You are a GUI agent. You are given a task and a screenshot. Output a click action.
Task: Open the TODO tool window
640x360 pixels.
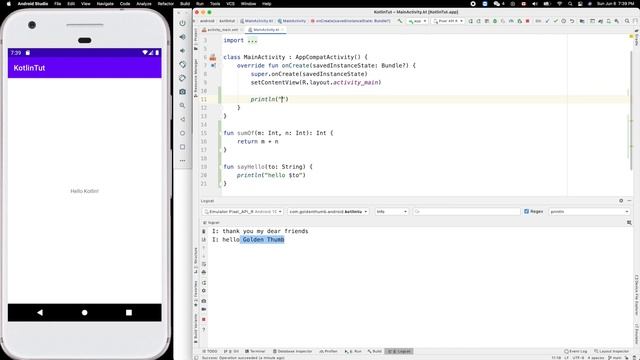point(210,351)
